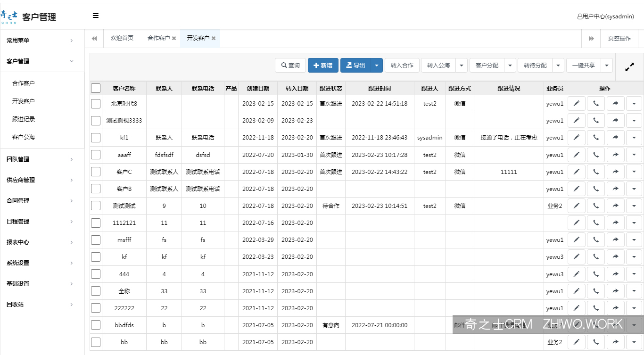Edit the 北京时代8 customer record via pencil icon
Viewport: 644px width, 355px height.
pyautogui.click(x=576, y=103)
